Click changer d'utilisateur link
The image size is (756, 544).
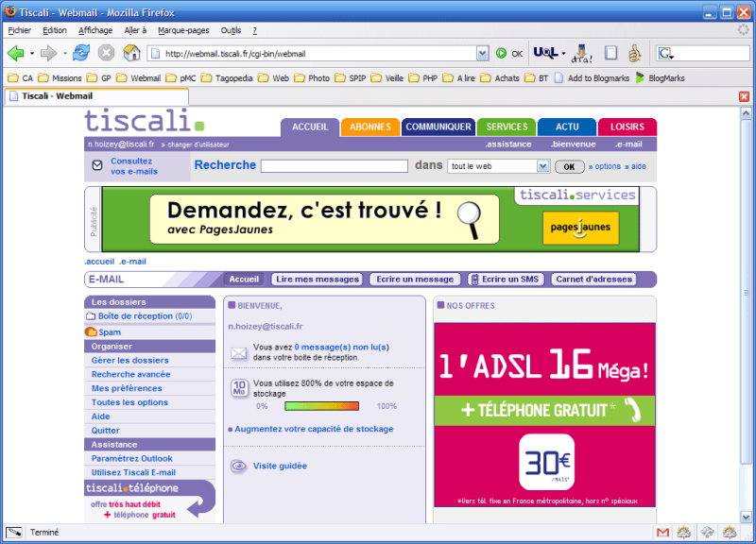198,144
